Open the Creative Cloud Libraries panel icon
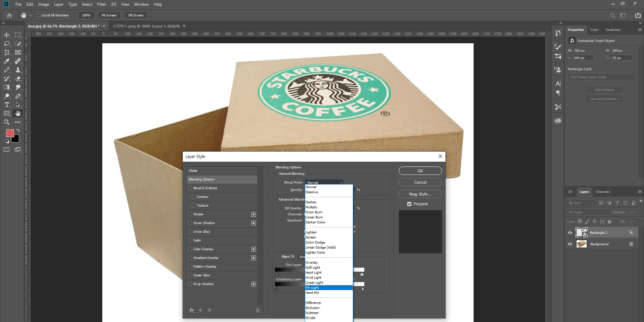 click(x=558, y=120)
